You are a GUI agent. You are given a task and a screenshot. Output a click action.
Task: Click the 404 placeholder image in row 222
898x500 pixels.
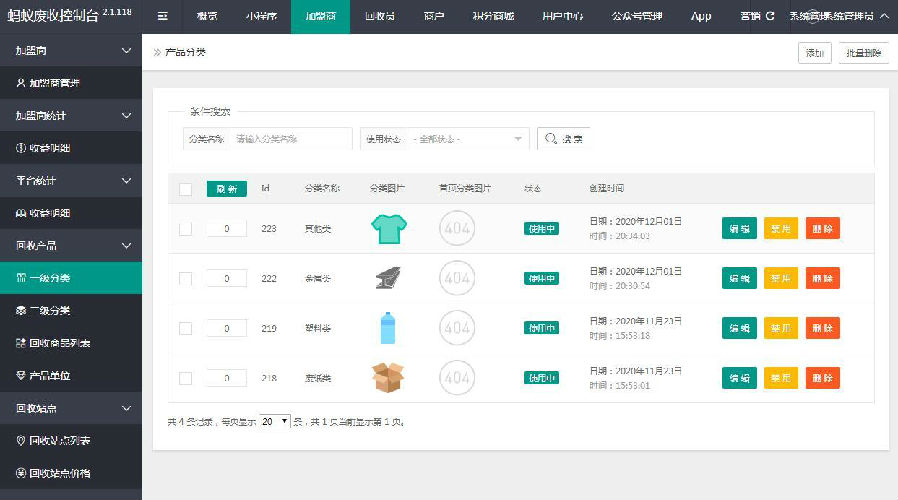(x=457, y=278)
